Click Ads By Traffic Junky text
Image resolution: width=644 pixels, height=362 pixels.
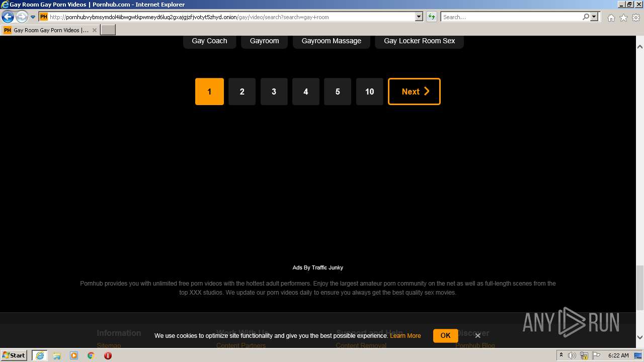click(318, 267)
